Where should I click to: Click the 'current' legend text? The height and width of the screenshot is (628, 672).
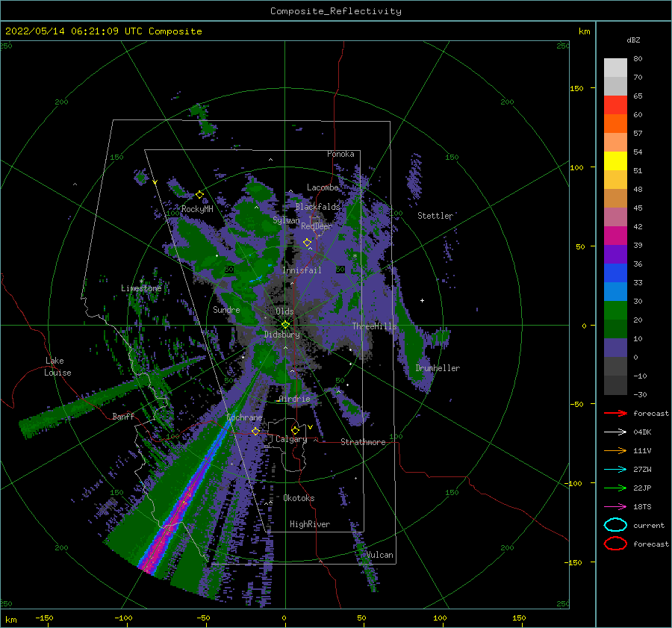[x=649, y=525]
